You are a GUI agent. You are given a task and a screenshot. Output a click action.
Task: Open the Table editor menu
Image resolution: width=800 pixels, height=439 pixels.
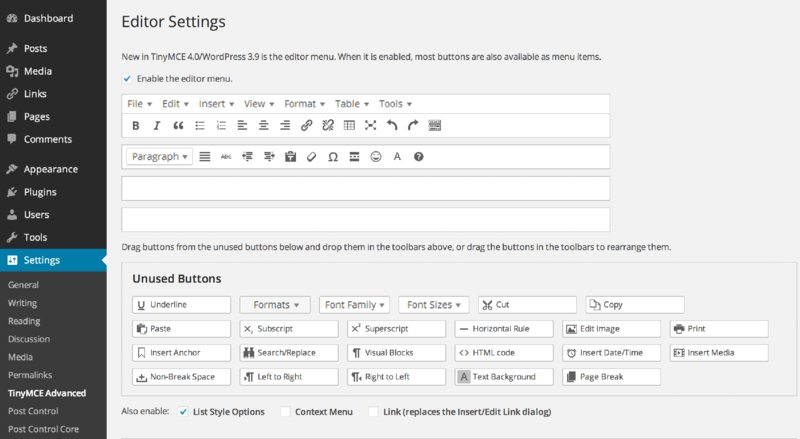click(352, 104)
